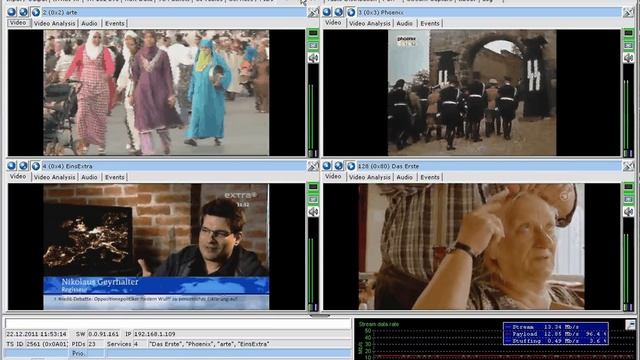Click the arte video preview of women walking

tap(156, 93)
